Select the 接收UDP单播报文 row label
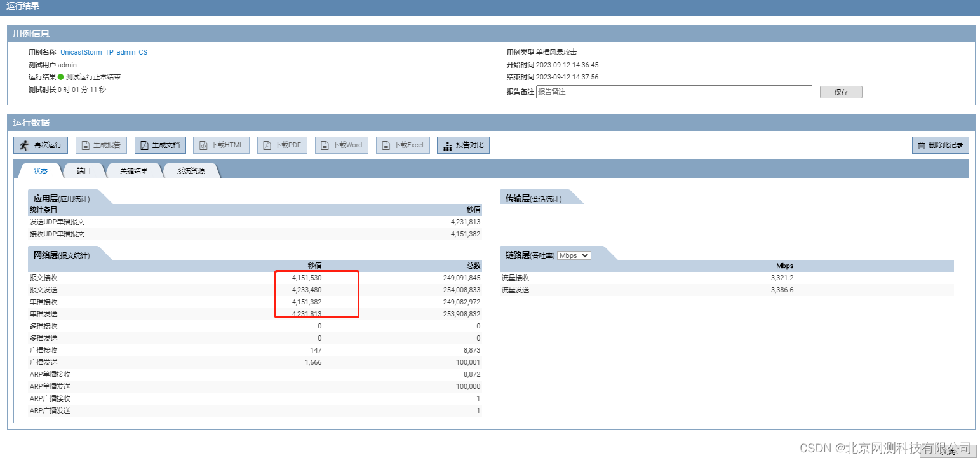 pos(57,234)
